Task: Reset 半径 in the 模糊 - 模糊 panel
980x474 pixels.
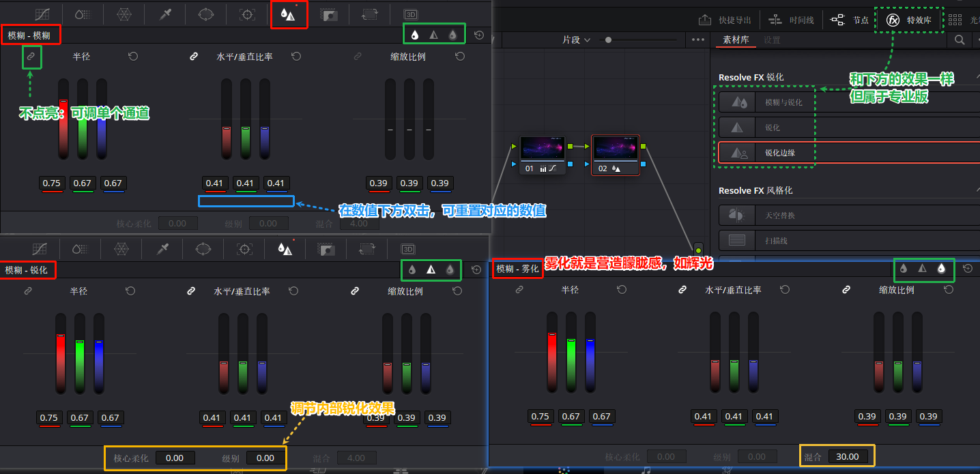Action: pos(133,57)
